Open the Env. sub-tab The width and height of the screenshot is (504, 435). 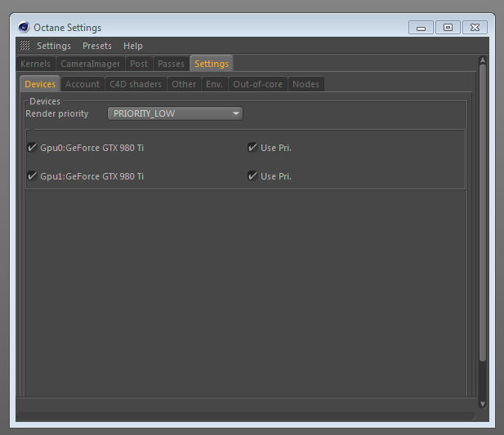[x=214, y=84]
